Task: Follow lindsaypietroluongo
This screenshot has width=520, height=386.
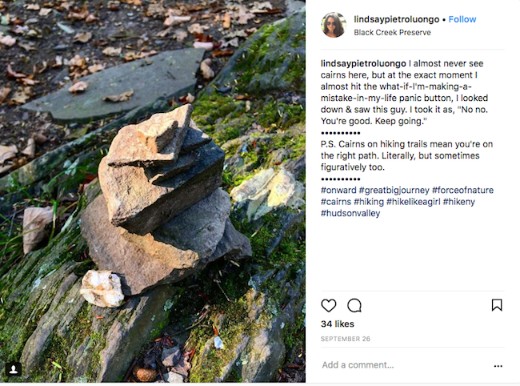Action: coord(462,19)
